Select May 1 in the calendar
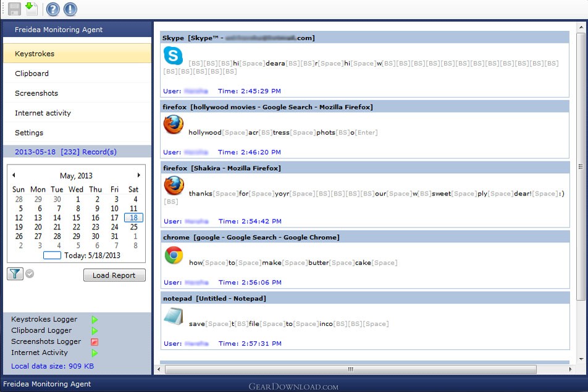Screen dimensions: 588x392 point(78,199)
